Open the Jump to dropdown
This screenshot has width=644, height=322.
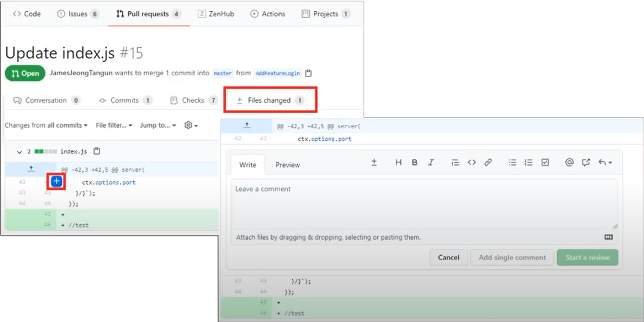[x=158, y=125]
